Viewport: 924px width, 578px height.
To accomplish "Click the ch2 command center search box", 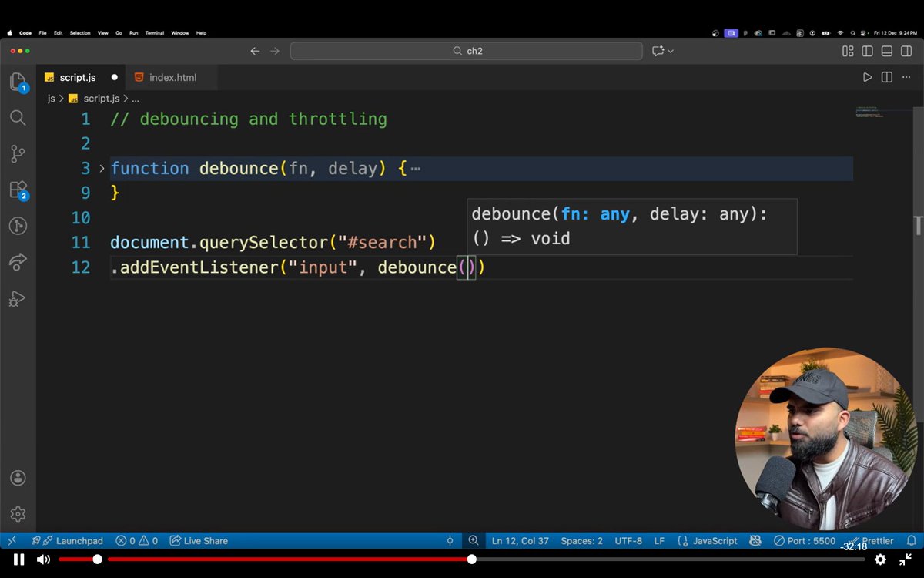I will click(466, 51).
